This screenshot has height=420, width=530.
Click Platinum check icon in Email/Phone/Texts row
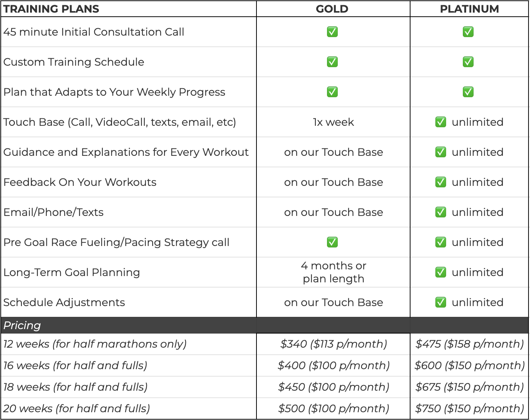click(x=441, y=212)
